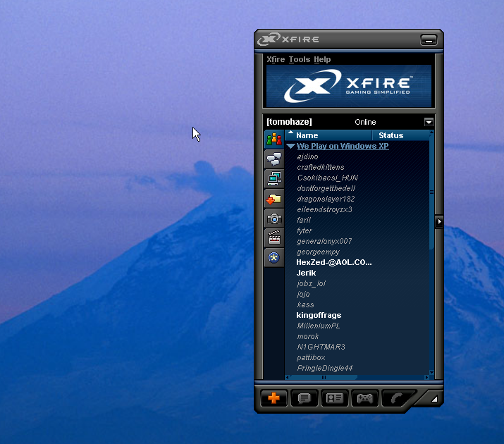The height and width of the screenshot is (444, 504).
Task: Collapse the We Play on Windows XP group
Action: tap(290, 147)
